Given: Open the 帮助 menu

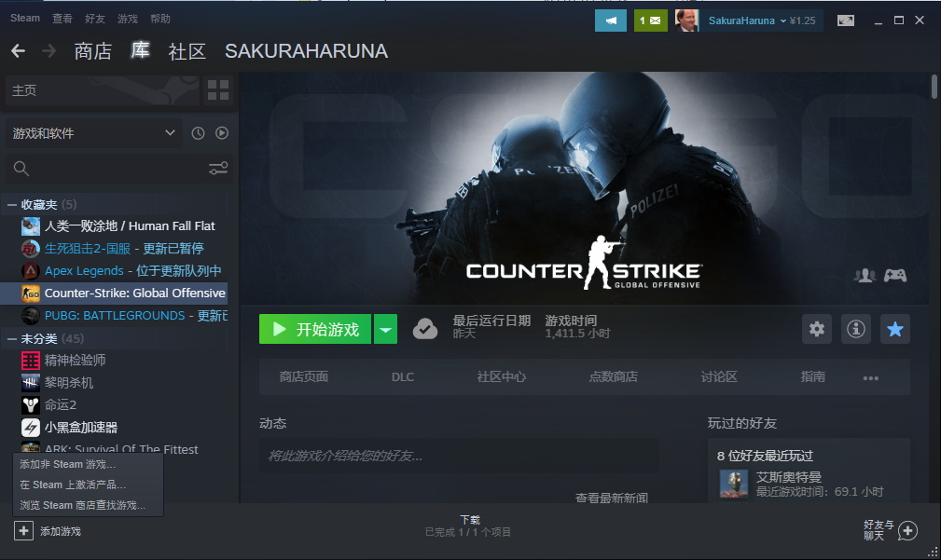Looking at the screenshot, I should pos(160,19).
